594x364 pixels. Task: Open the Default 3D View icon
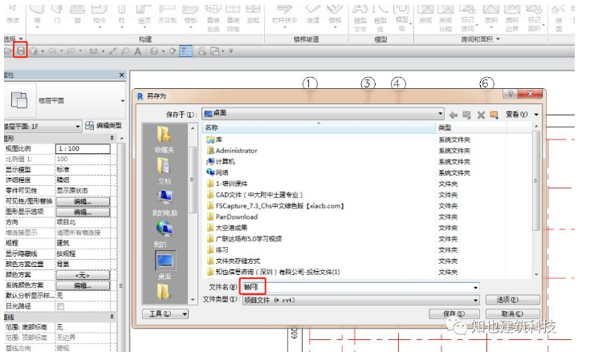[154, 51]
